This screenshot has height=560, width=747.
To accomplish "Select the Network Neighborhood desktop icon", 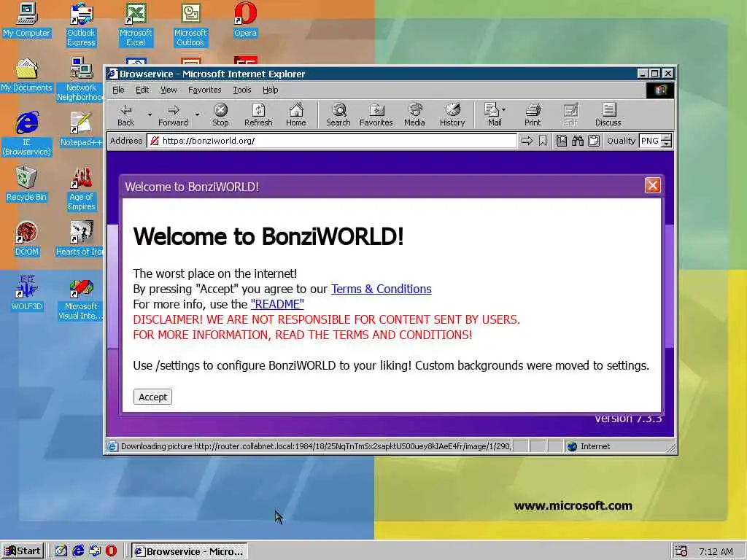I will click(x=80, y=79).
